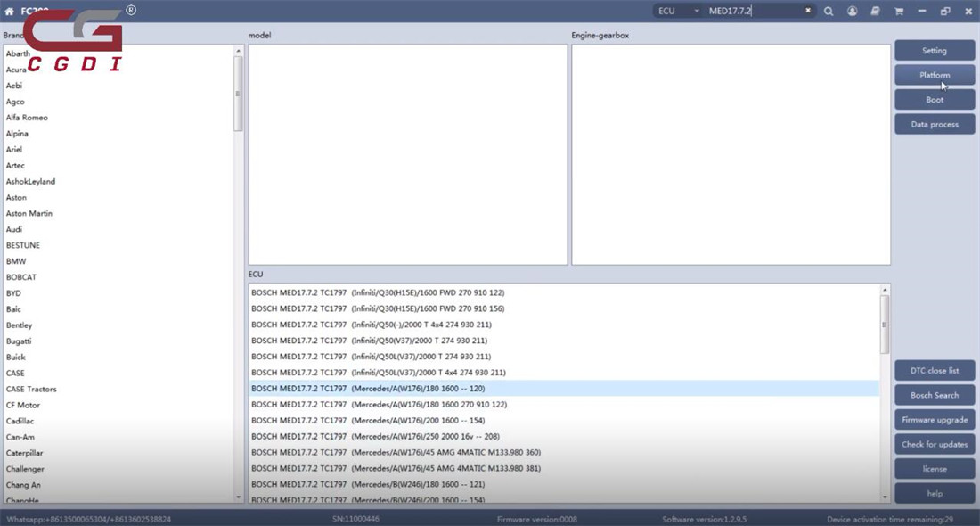Start Firmware upgrade

click(935, 420)
